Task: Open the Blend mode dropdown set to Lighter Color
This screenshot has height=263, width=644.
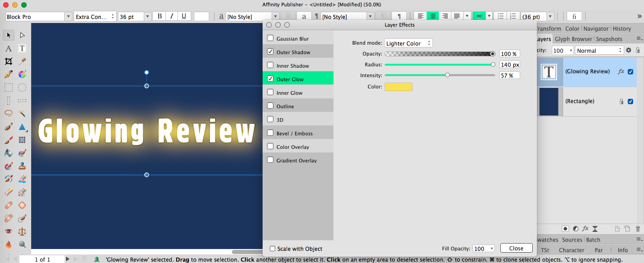Action: pos(408,43)
